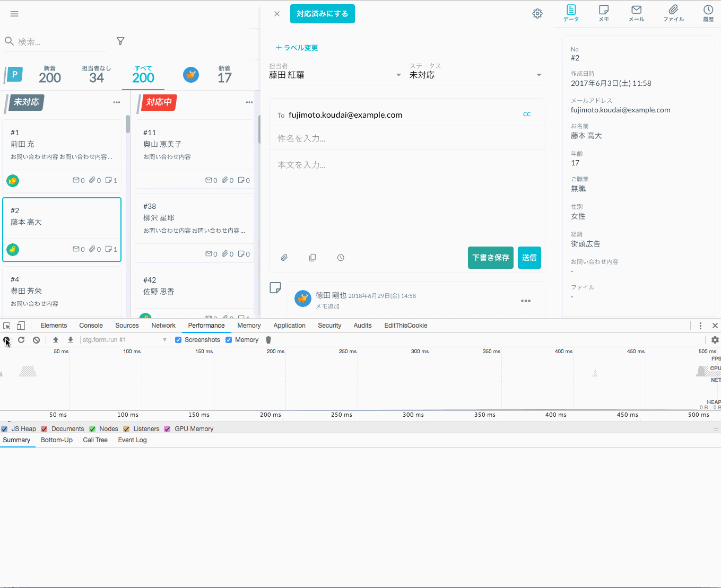The height and width of the screenshot is (588, 721).
Task: Schedule sending via the clock icon
Action: coord(340,258)
